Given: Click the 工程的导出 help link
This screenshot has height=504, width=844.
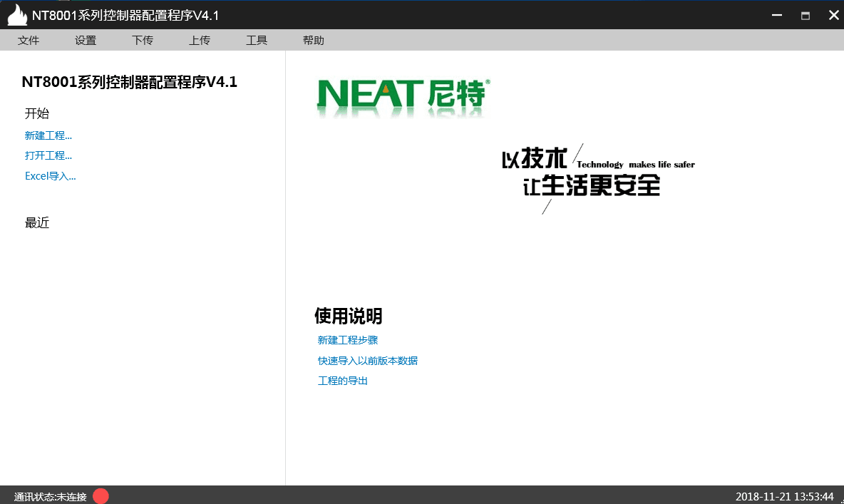Looking at the screenshot, I should 343,381.
